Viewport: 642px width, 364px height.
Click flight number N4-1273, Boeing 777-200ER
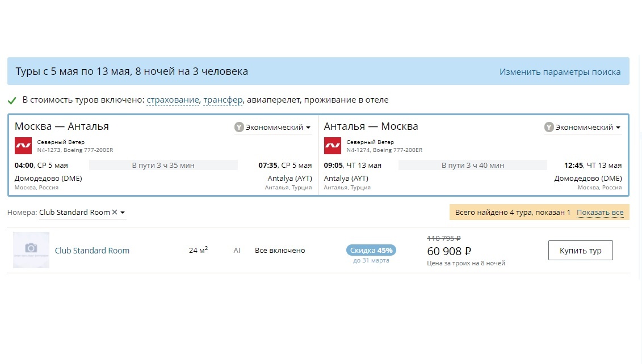pyautogui.click(x=75, y=150)
